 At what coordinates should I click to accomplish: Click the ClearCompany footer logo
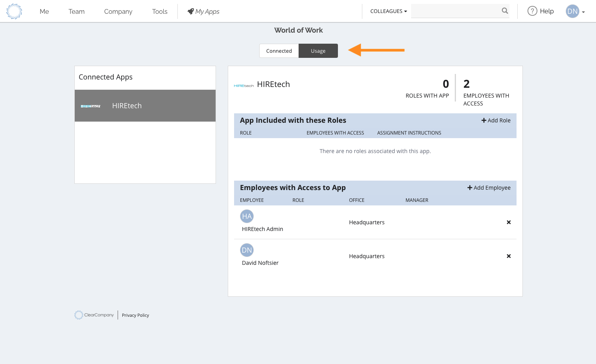point(94,315)
